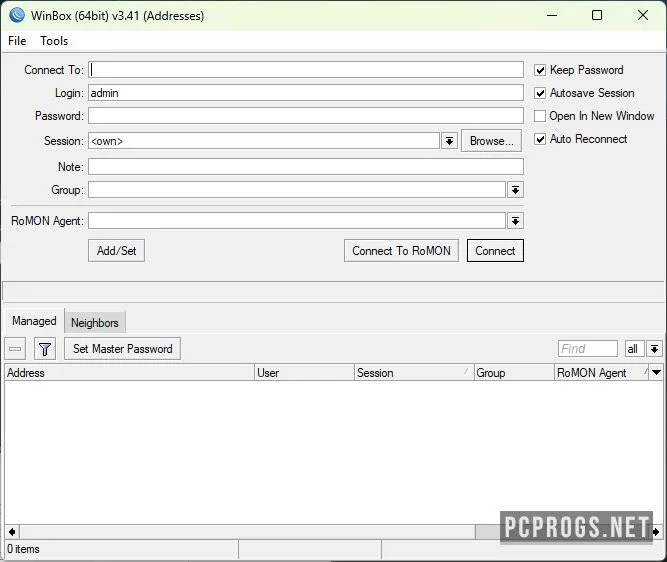Click the RoMON Agent input field
The image size is (667, 562).
297,221
